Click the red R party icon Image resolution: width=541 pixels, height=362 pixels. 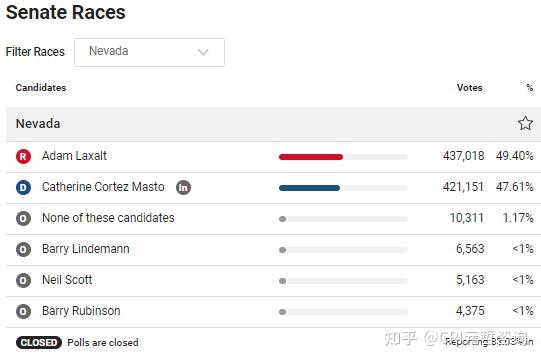coord(23,156)
